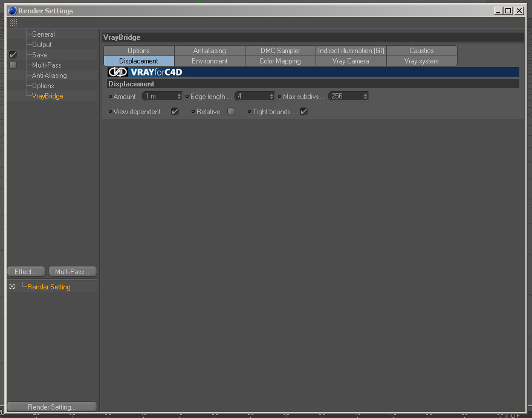Enable the Multi-Pass checkbox
Image resolution: width=532 pixels, height=418 pixels.
click(13, 65)
